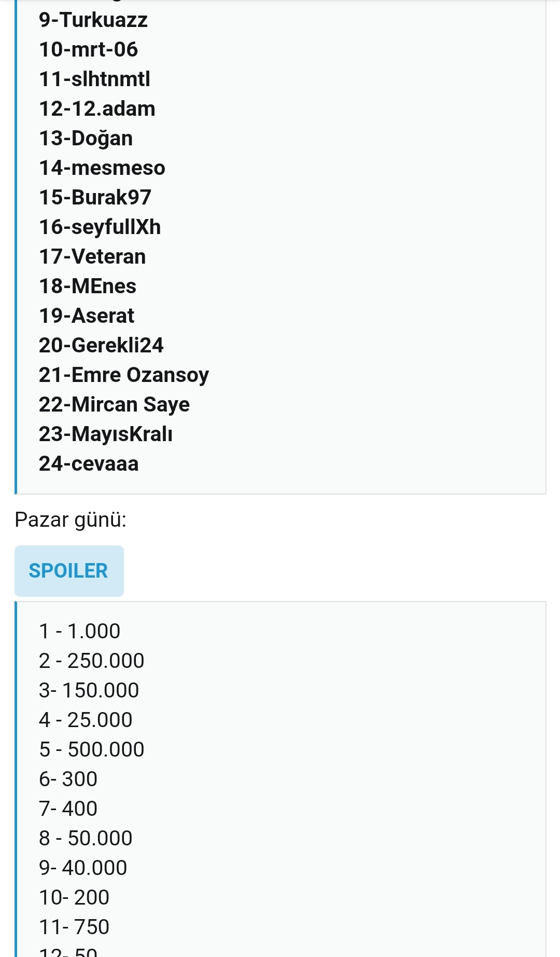Click the 21-Emre Ozansoy list entry
Image resolution: width=560 pixels, height=957 pixels.
coord(123,375)
